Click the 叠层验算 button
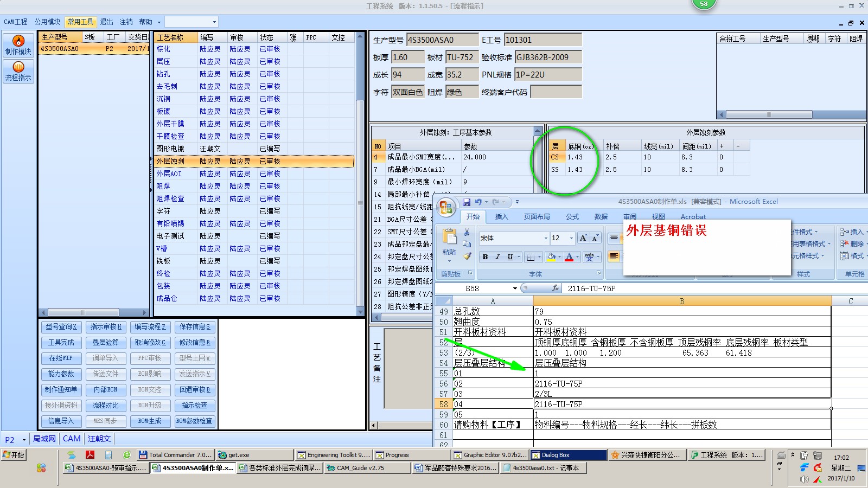Viewport: 868px width, 488px height. click(106, 343)
